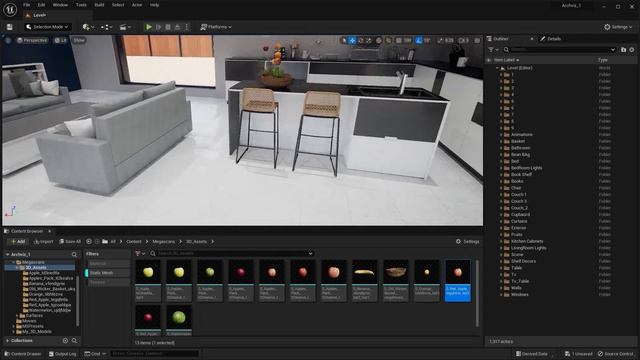Select the Scale tool in viewport

coord(369,40)
